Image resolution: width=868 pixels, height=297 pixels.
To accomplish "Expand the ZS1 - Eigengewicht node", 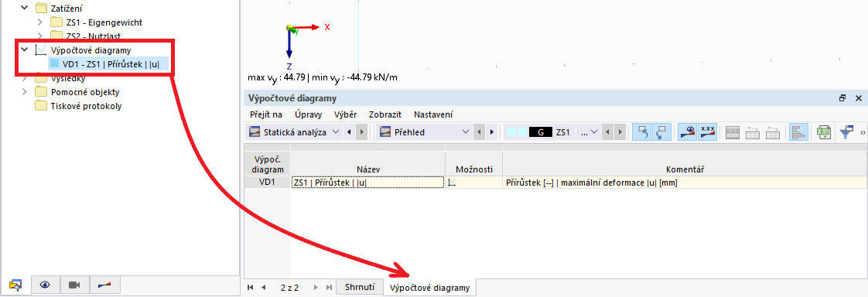I will [39, 22].
